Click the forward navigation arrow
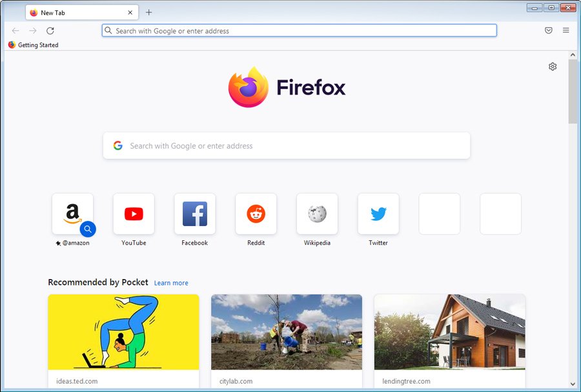Viewport: 581px width, 392px height. [x=32, y=30]
